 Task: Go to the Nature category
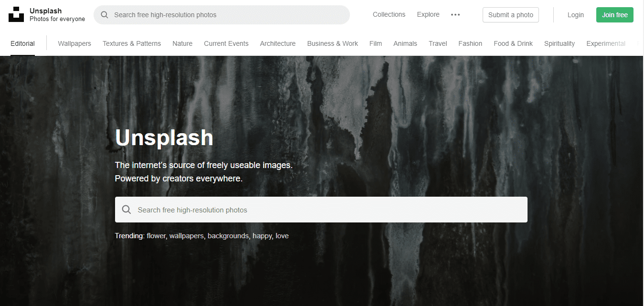click(x=182, y=43)
